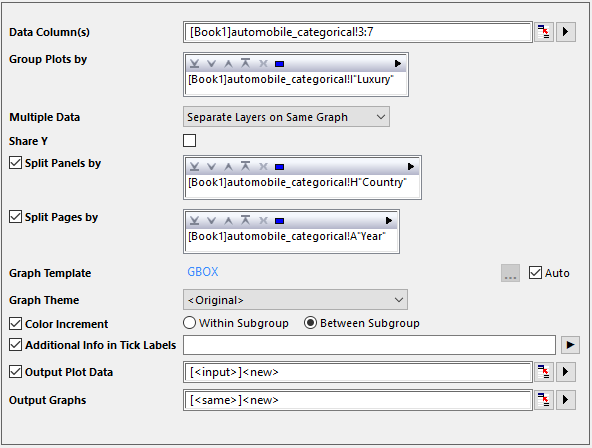The width and height of the screenshot is (592, 448).
Task: Open arrow menu beside Output Plot Data
Action: [566, 372]
